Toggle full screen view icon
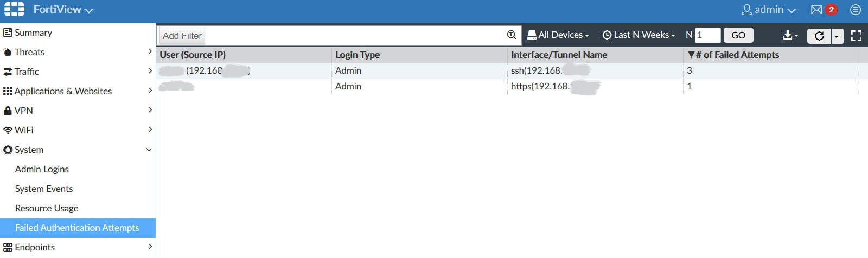868x258 pixels. (856, 36)
